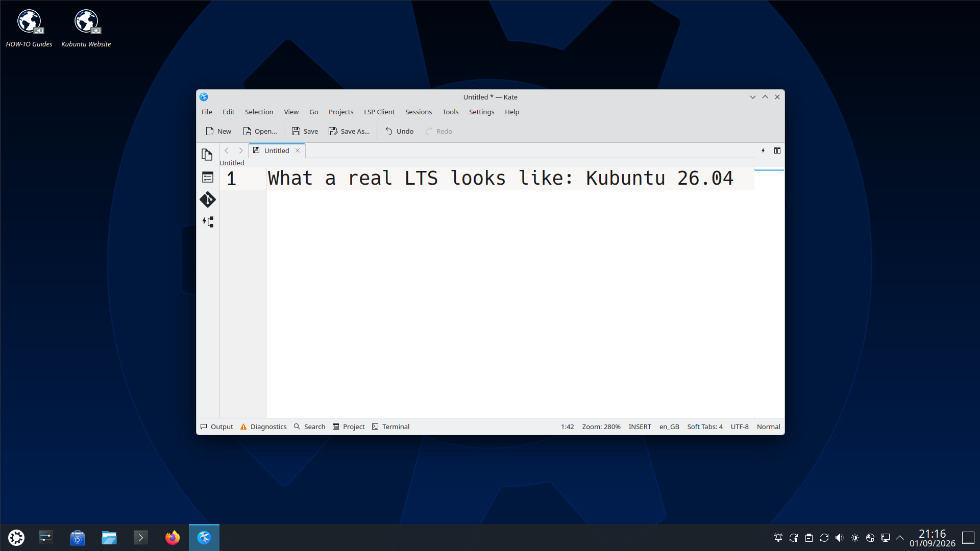Go to next tab with forward arrow
980x551 pixels.
241,151
